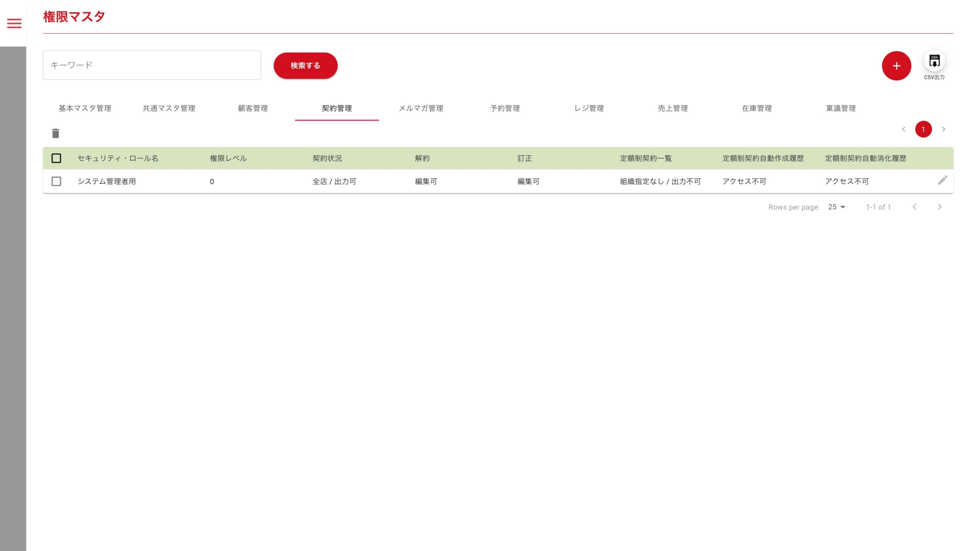Screen dimensions: 980x551
Task: Click previous page arrow in table footer
Action: point(915,207)
